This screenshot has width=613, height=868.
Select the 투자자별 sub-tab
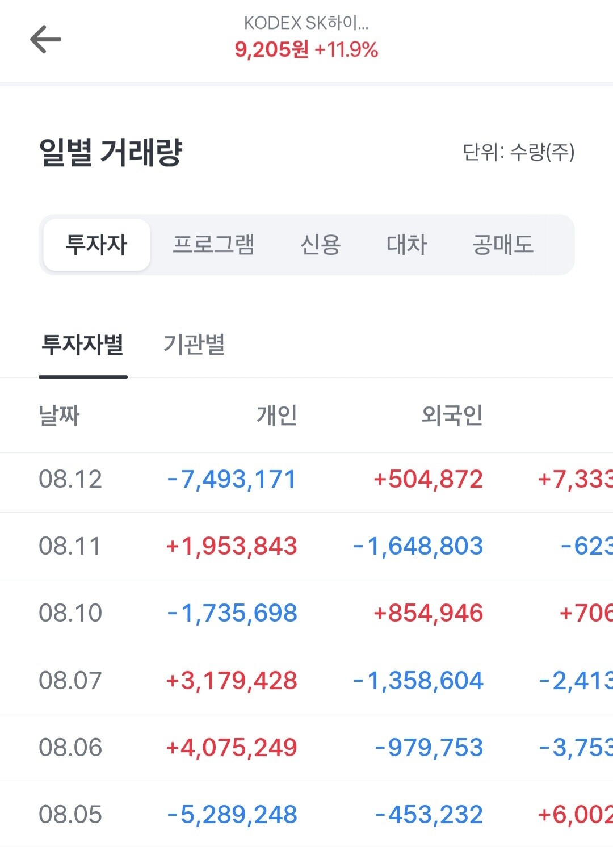[x=83, y=345]
